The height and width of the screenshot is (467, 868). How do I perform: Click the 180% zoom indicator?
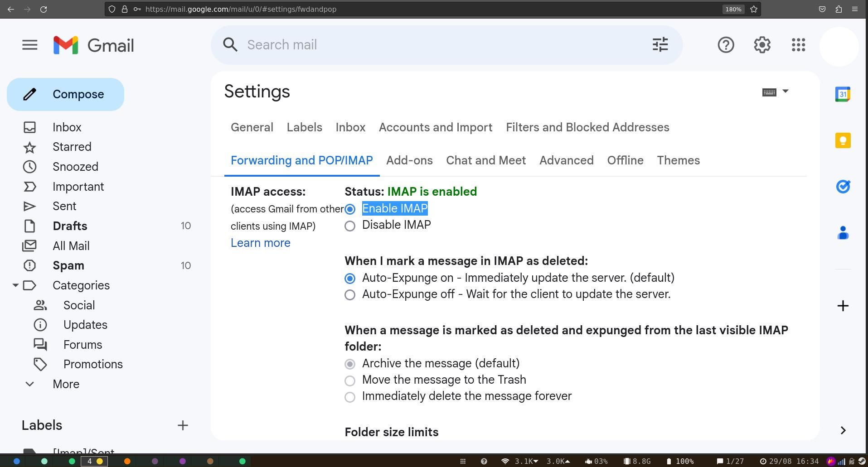[x=732, y=9]
